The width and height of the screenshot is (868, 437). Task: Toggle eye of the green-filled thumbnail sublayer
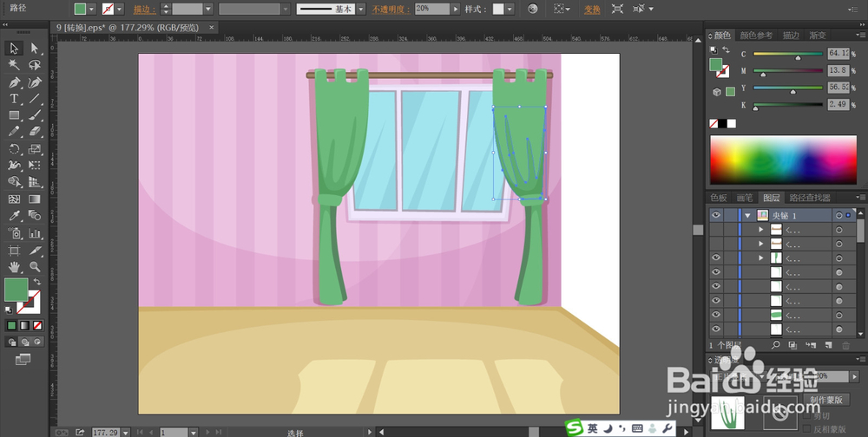pyautogui.click(x=716, y=315)
